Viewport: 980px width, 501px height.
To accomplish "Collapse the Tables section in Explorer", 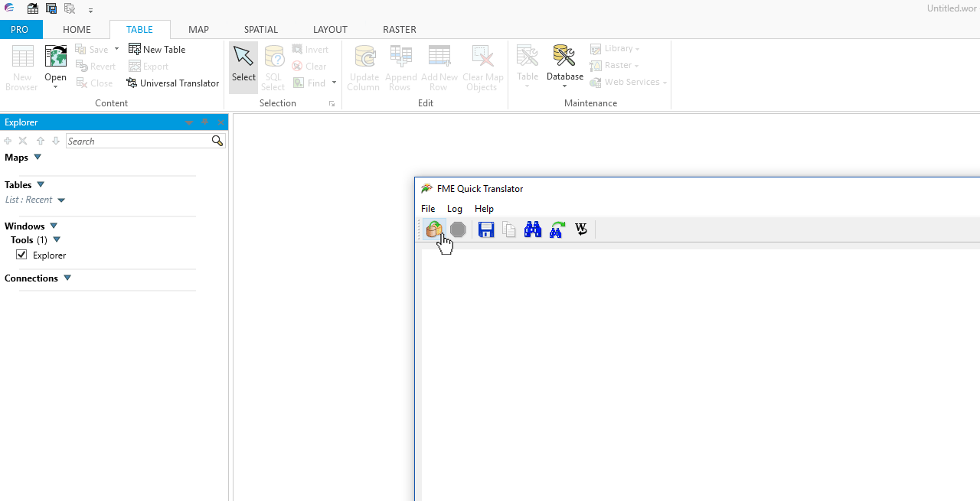I will [41, 184].
